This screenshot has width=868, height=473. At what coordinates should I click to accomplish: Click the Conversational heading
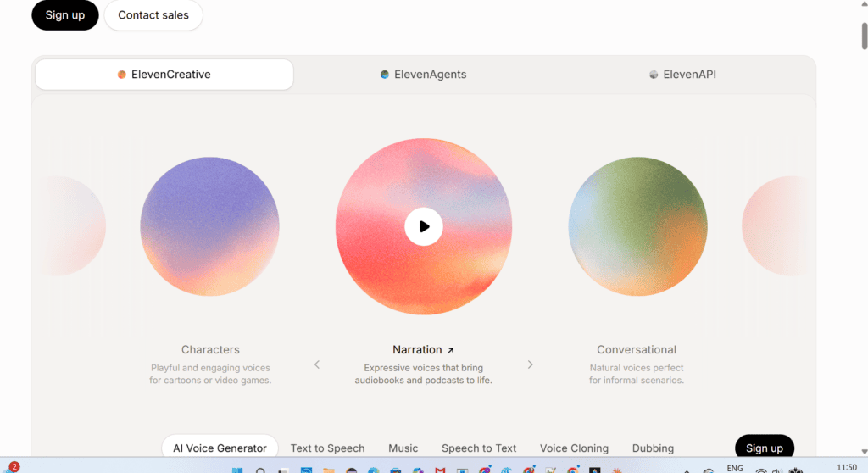pos(637,349)
